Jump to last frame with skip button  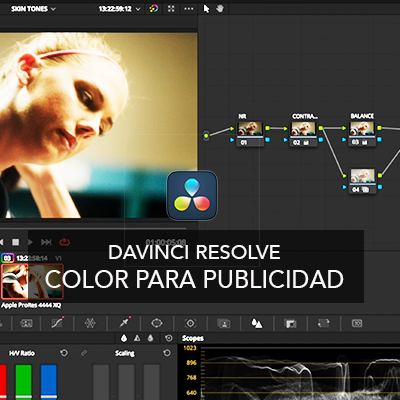(x=46, y=242)
